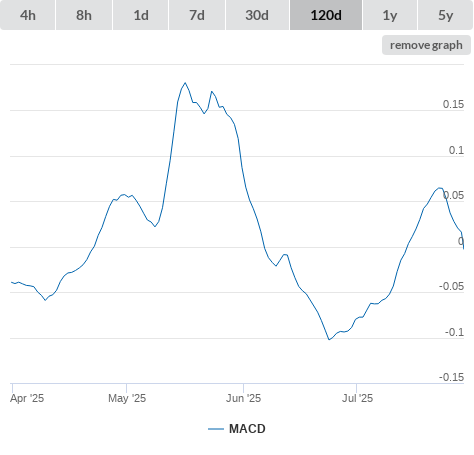Click the May '25 axis label

coord(127,398)
